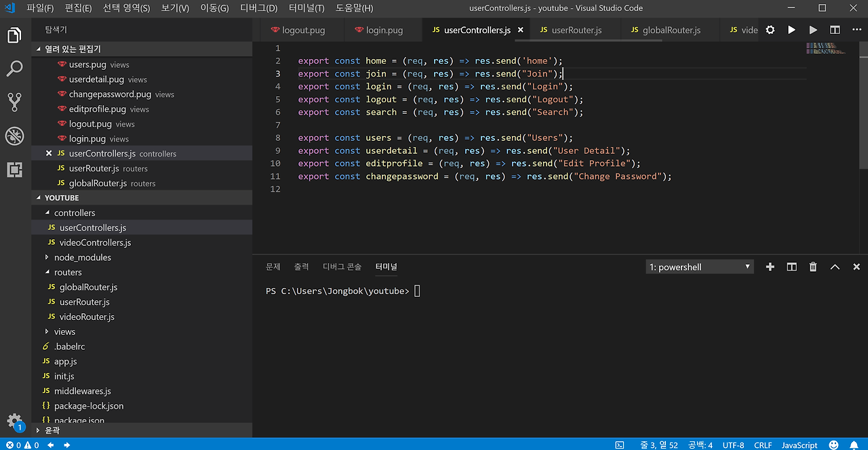Open the 터미널(T) menu

coord(306,8)
